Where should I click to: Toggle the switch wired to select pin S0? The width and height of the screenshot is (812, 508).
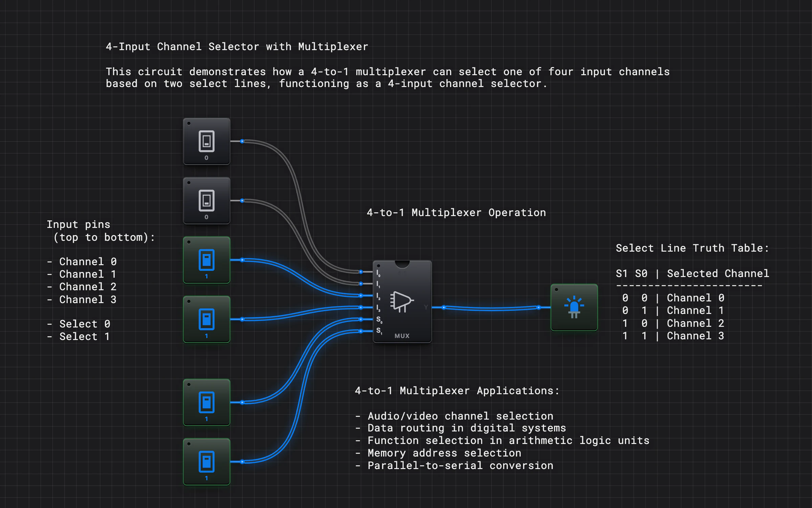(206, 402)
